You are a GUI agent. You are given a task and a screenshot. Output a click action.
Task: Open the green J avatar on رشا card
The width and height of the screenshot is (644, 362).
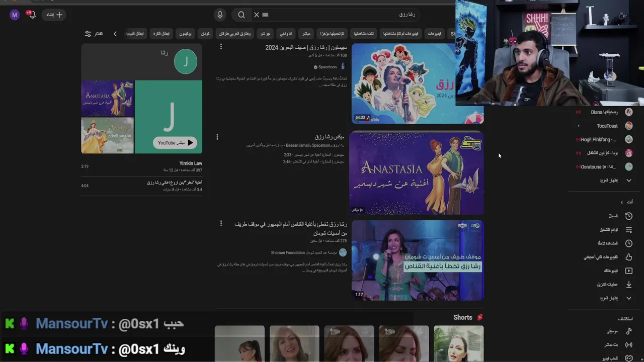click(x=186, y=62)
